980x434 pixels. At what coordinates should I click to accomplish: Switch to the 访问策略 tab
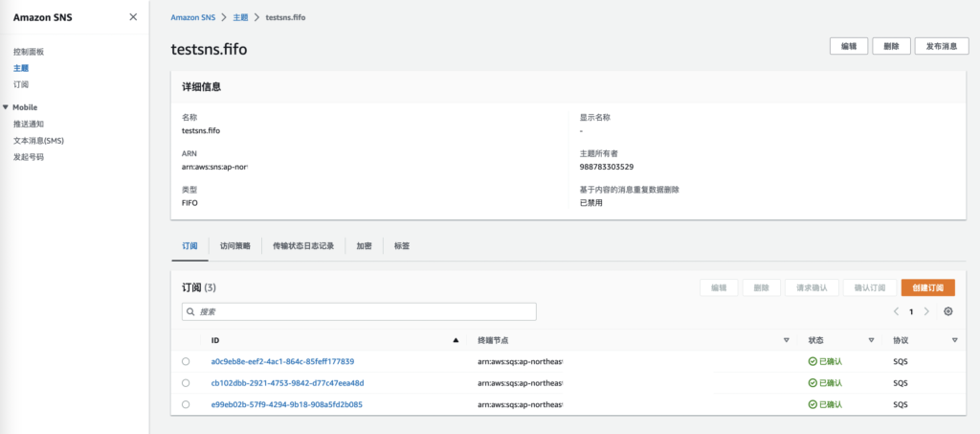[235, 246]
